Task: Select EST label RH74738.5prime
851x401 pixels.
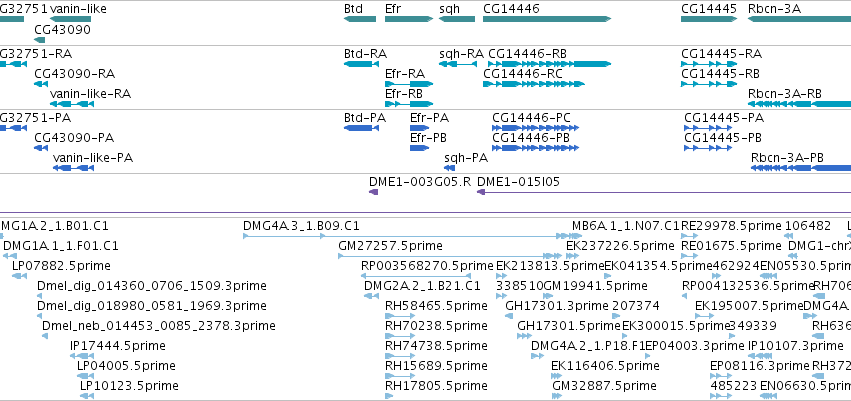Action: 436,345
